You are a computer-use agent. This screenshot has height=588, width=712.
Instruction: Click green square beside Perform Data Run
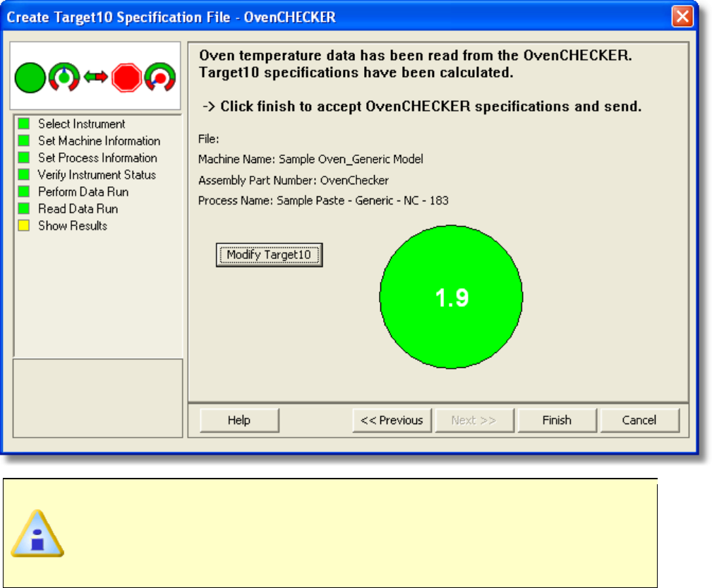pos(24,191)
